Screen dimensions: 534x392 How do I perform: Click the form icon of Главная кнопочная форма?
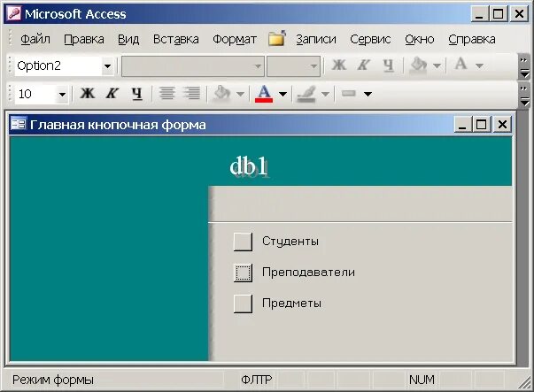click(x=18, y=124)
